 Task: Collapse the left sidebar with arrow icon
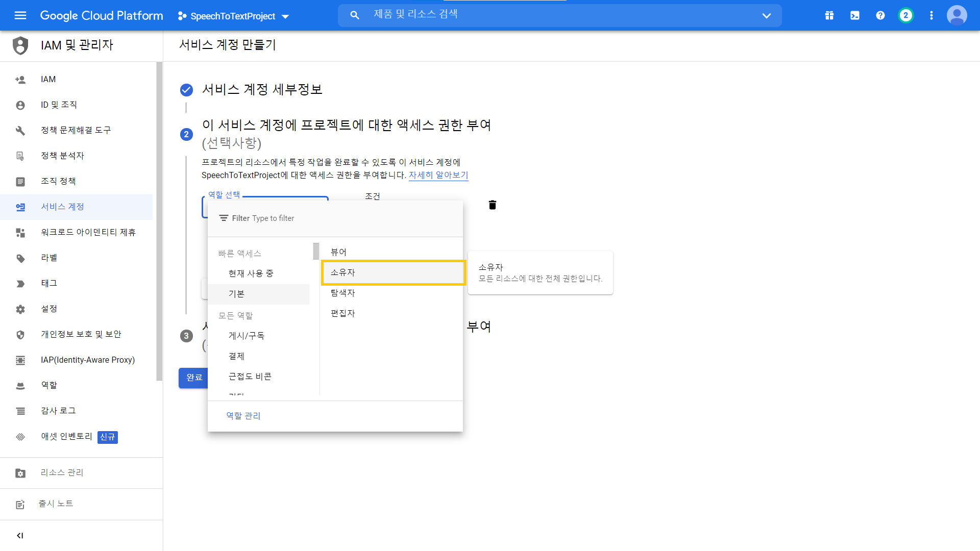pos(20,536)
